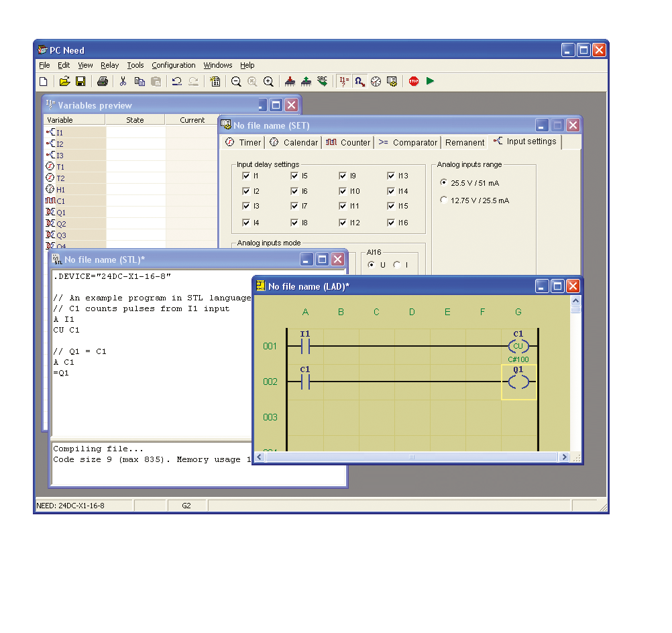Click the C1 CU coil in LAD

[x=518, y=345]
